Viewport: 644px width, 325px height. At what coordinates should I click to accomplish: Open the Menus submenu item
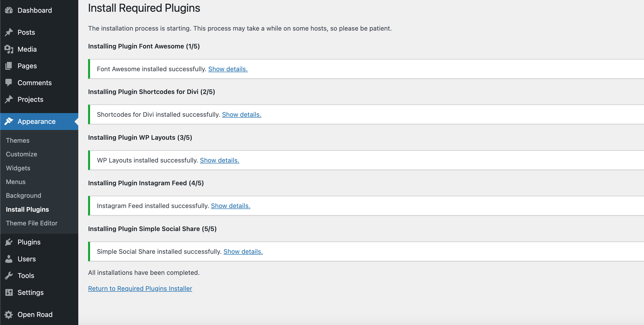coord(16,182)
